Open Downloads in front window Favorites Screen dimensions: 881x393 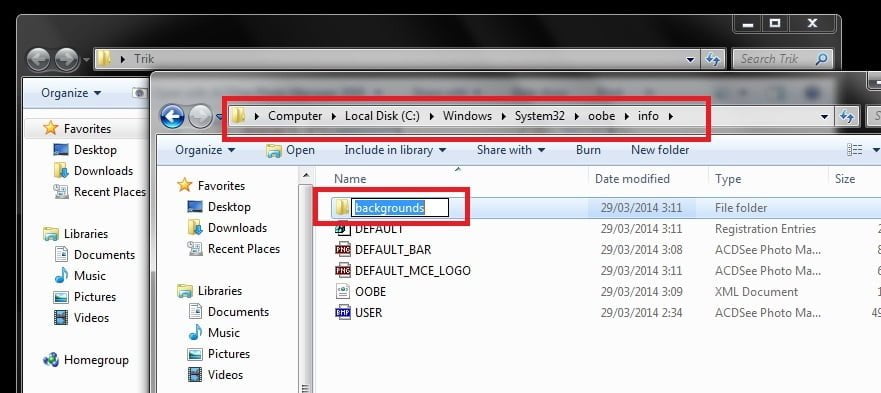(x=228, y=228)
